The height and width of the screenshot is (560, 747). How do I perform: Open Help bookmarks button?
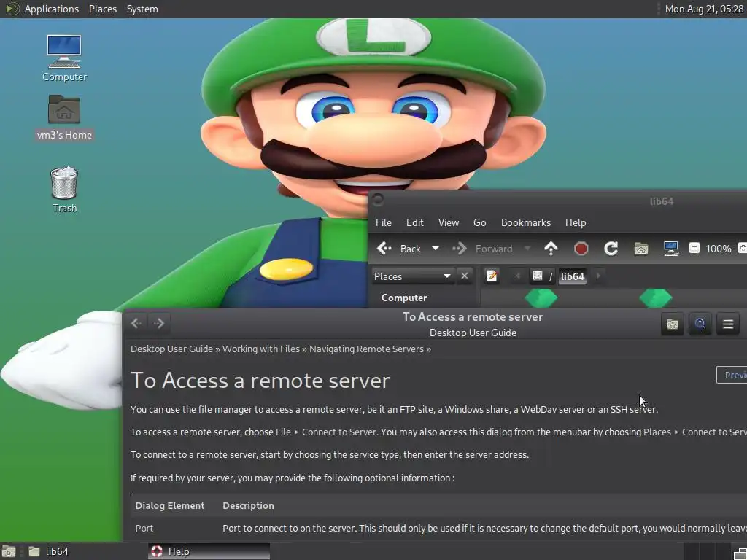click(x=672, y=324)
